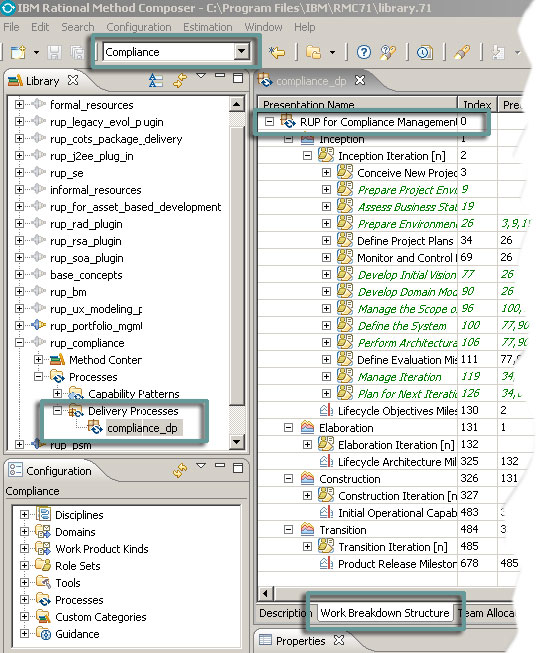Minimize the Library view panel
Screen dimensions: 539x653
220,75
